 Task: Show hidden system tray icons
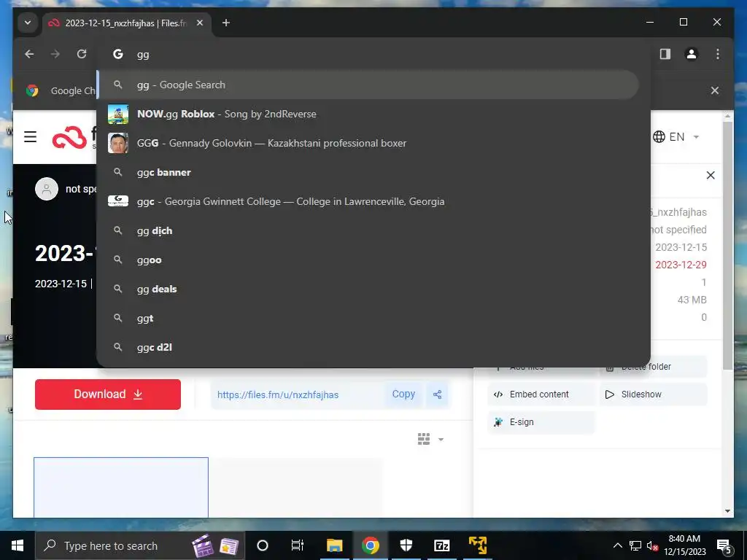(x=617, y=545)
